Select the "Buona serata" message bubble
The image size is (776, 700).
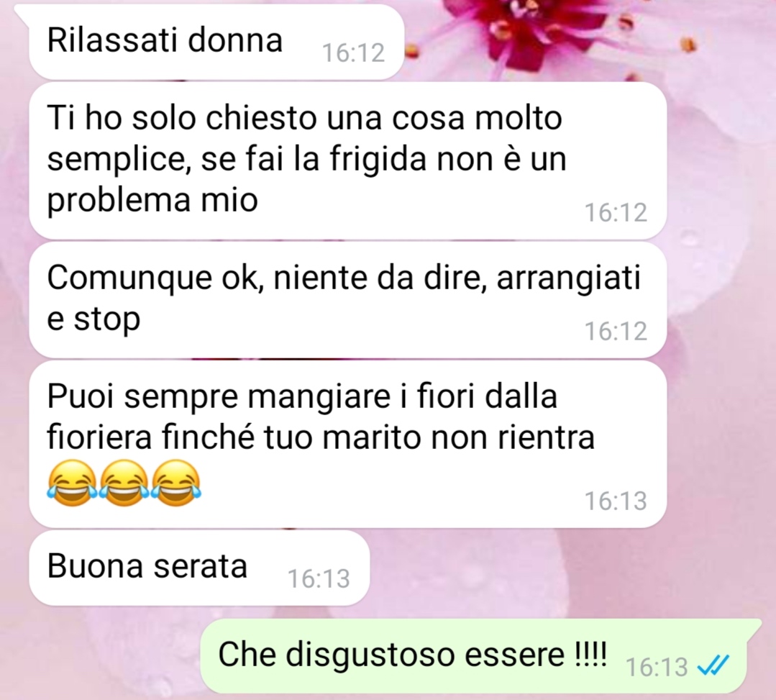(199, 568)
